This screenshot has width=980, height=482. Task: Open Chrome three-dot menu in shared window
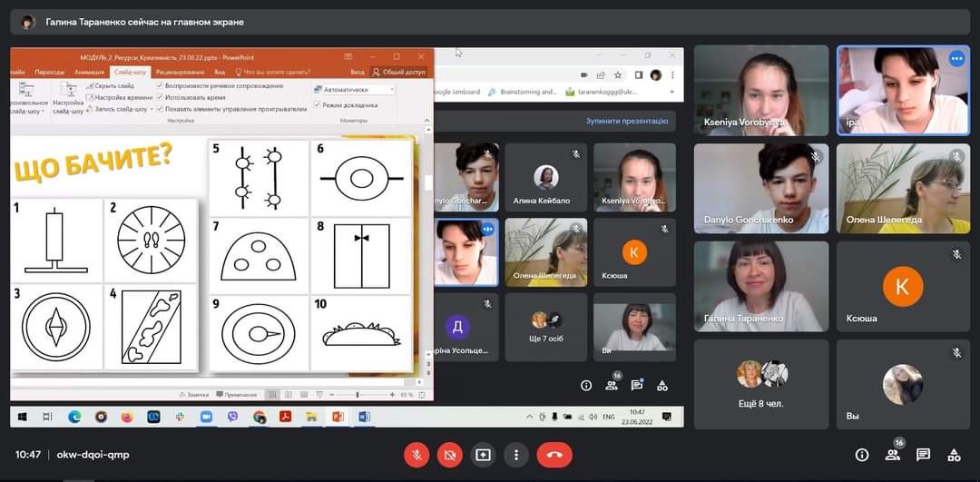pos(671,75)
